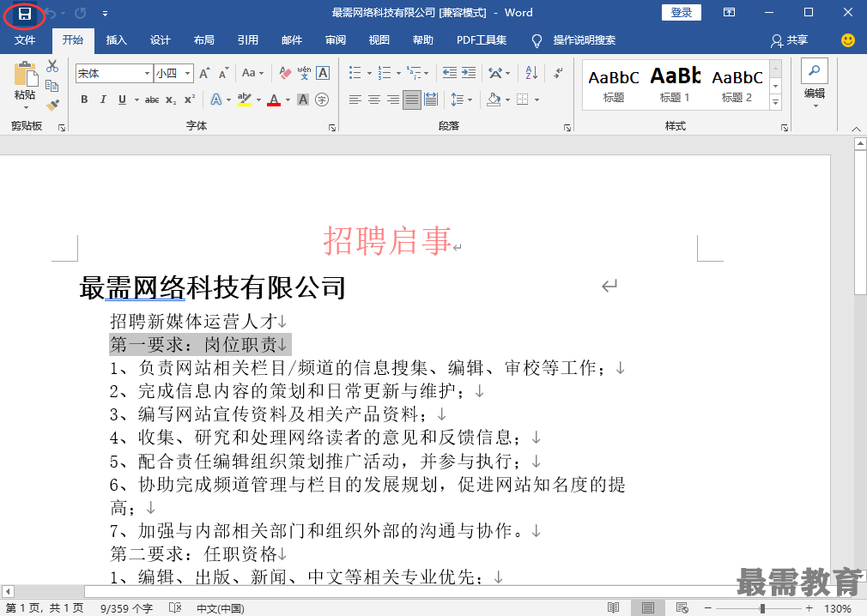Click the Paste clipboard icon
This screenshot has width=867, height=616.
pos(25,74)
